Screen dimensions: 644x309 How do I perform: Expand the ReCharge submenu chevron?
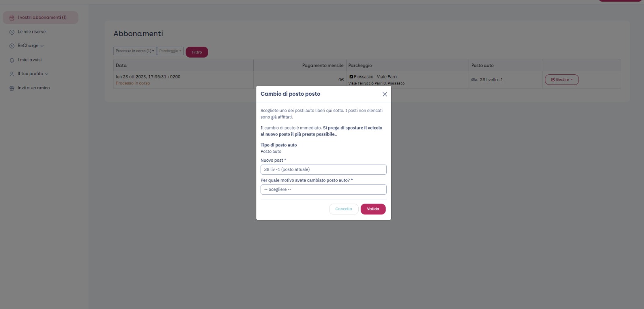[x=42, y=46]
